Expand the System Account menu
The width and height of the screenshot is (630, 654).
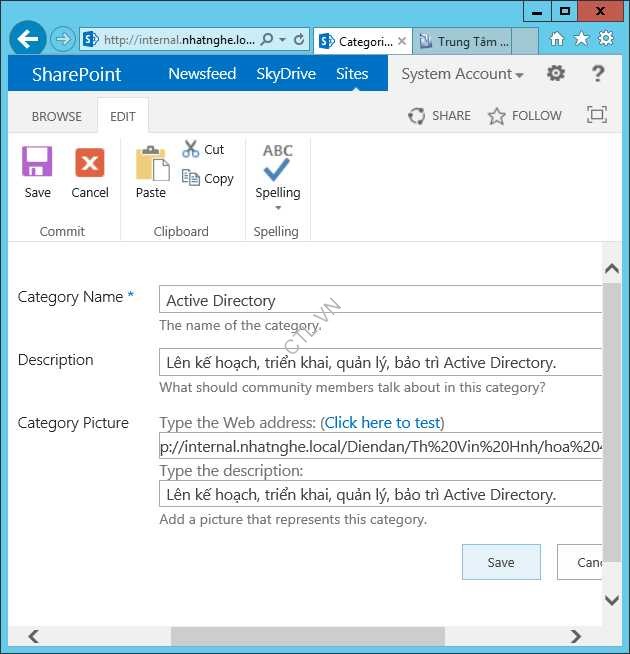click(462, 74)
